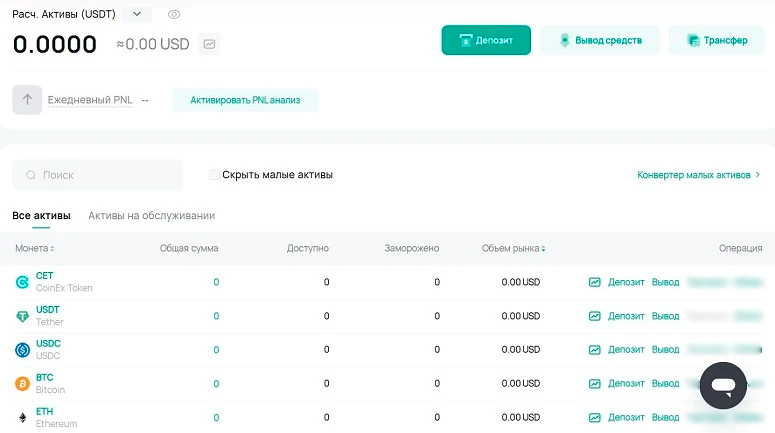Switch to Активы на обслуживании tab
This screenshot has width=775, height=433.
click(151, 216)
